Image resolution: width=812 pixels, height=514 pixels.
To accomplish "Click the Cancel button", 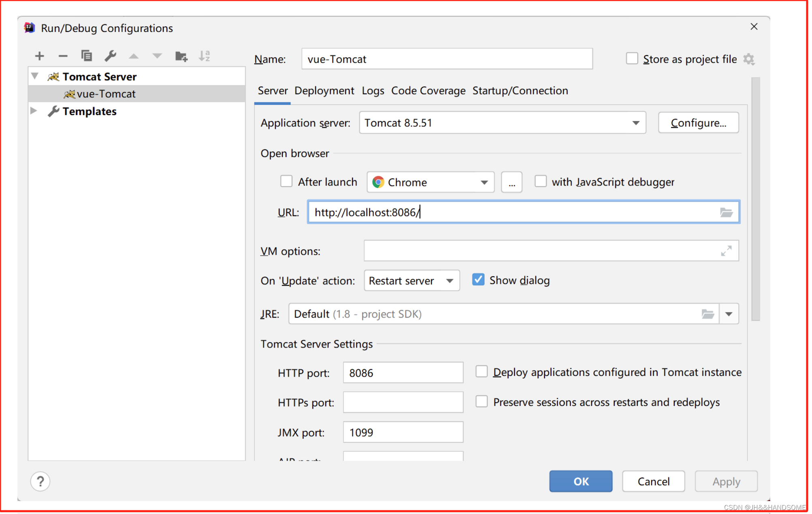I will click(x=654, y=481).
